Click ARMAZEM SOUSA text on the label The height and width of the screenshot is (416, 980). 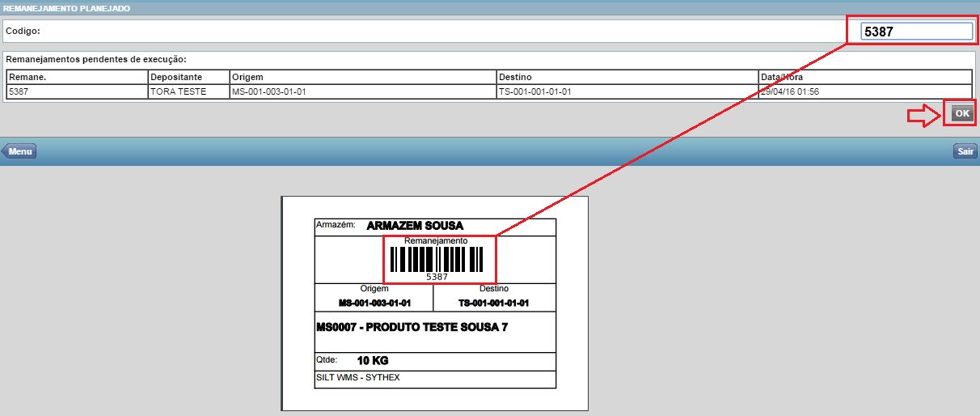415,226
